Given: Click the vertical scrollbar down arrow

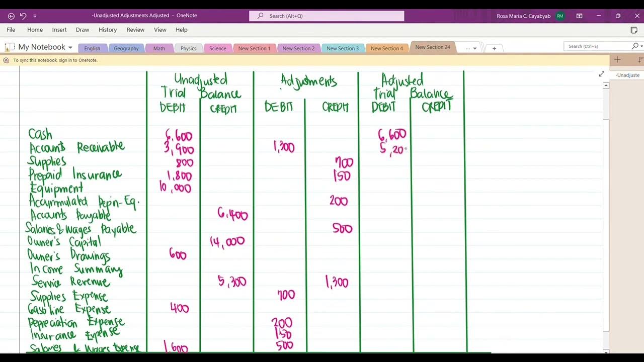Looking at the screenshot, I should click(606, 351).
